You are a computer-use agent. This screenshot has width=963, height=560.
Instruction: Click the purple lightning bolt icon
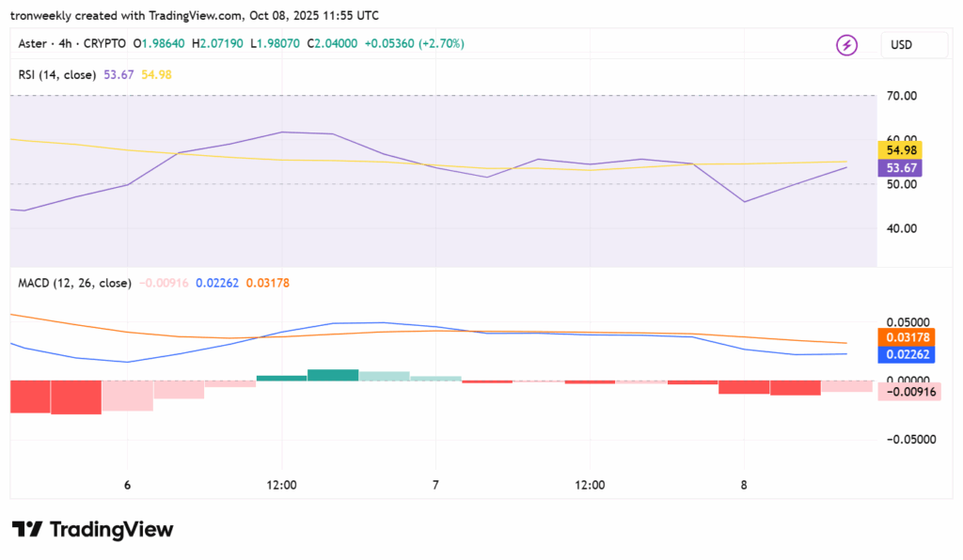(x=847, y=44)
